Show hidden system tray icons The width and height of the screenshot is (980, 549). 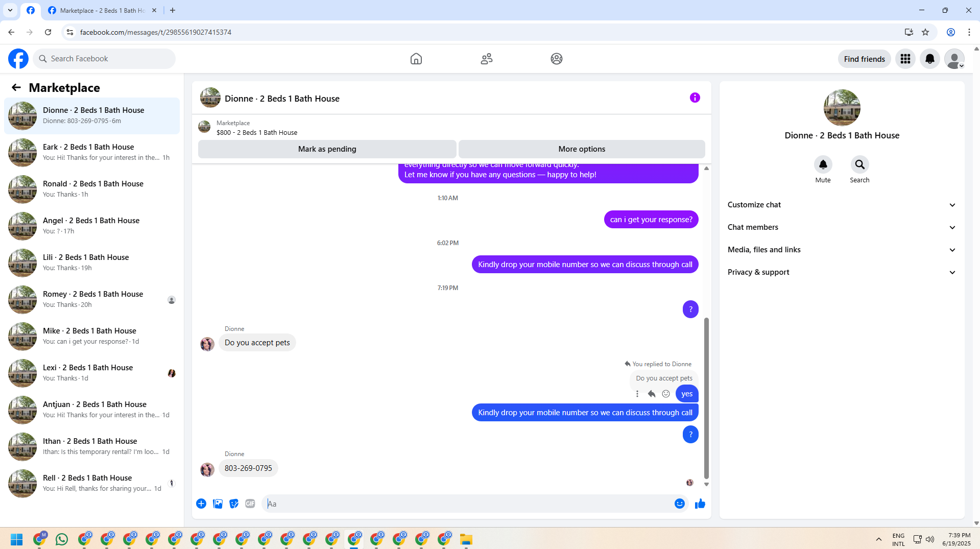tap(879, 539)
